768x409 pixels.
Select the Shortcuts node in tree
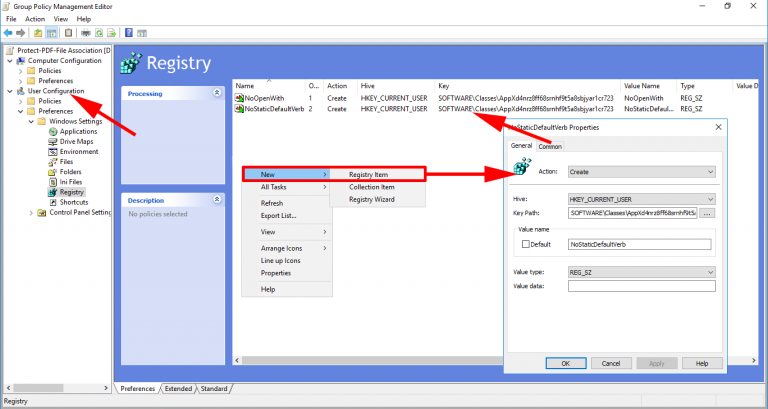pos(74,202)
